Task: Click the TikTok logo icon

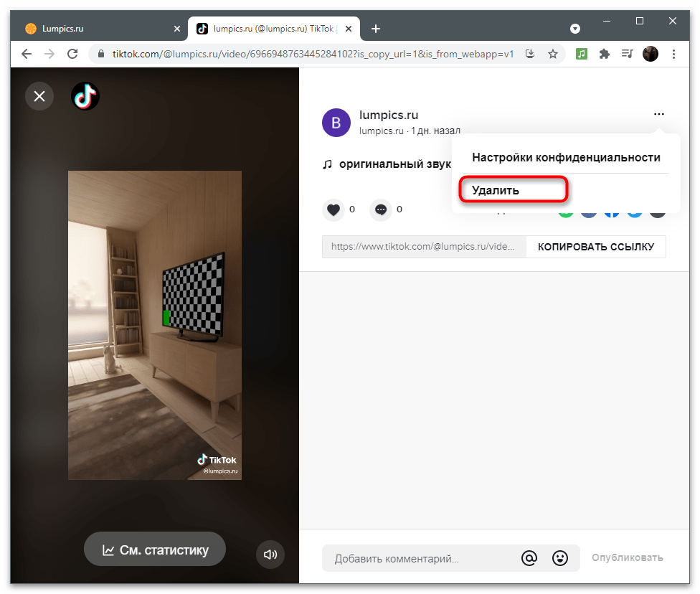Action: [85, 96]
